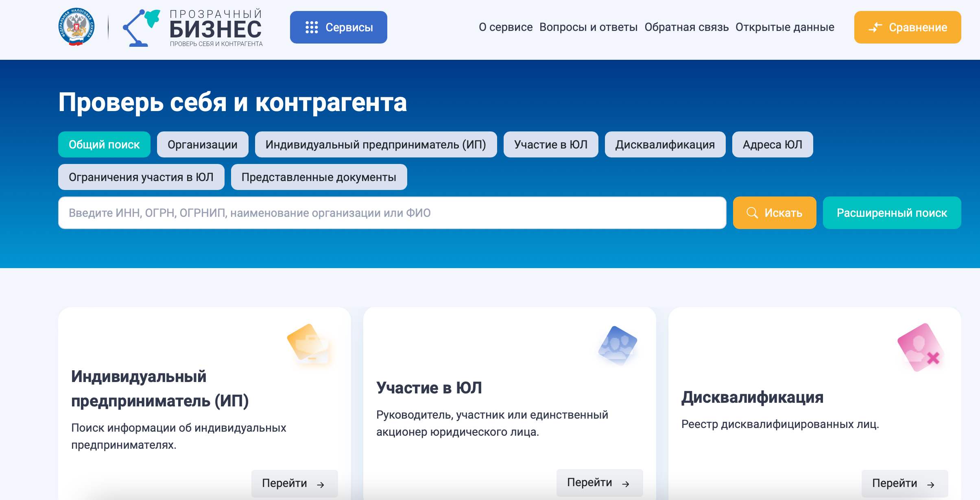The image size is (980, 500).
Task: Click the Прозрачный бизнес lamp logo
Action: click(141, 28)
